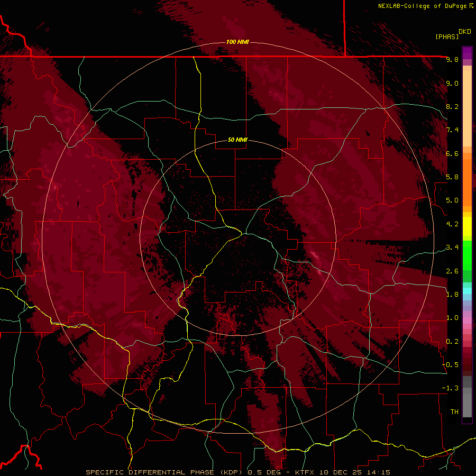Click the 0.2 legend value
476x476 pixels.
point(452,342)
